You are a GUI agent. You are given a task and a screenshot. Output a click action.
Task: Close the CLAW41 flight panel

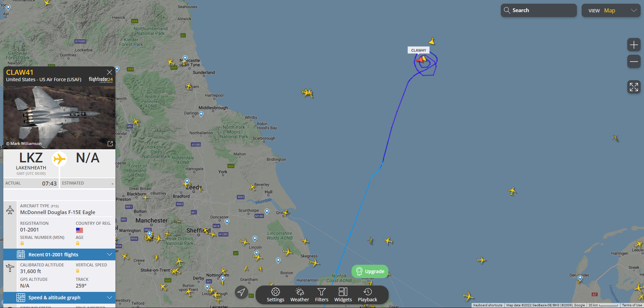click(109, 72)
